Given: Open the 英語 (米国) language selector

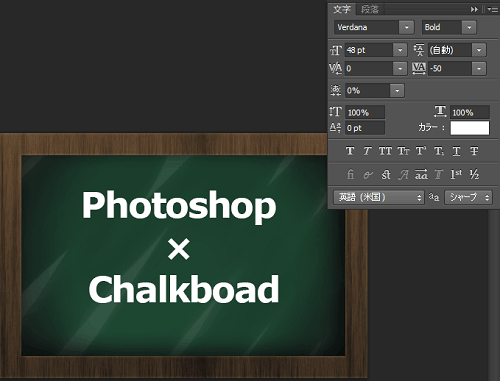Looking at the screenshot, I should coord(379,197).
